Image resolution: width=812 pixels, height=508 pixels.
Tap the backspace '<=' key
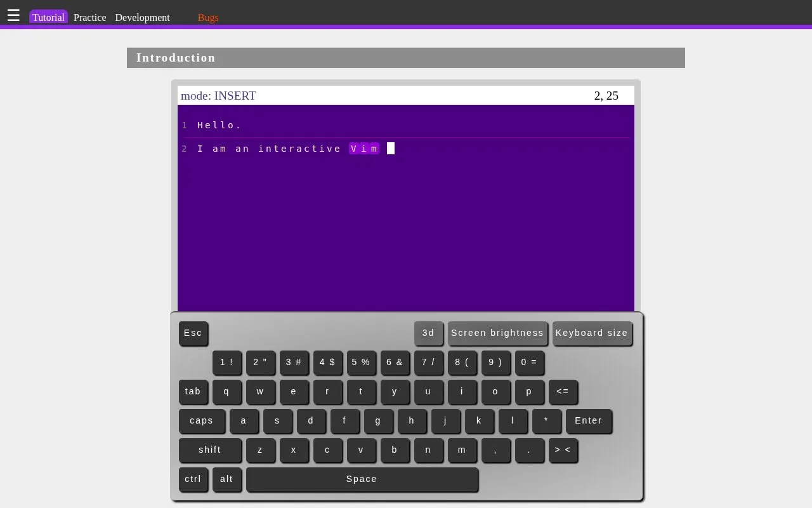[x=563, y=392]
